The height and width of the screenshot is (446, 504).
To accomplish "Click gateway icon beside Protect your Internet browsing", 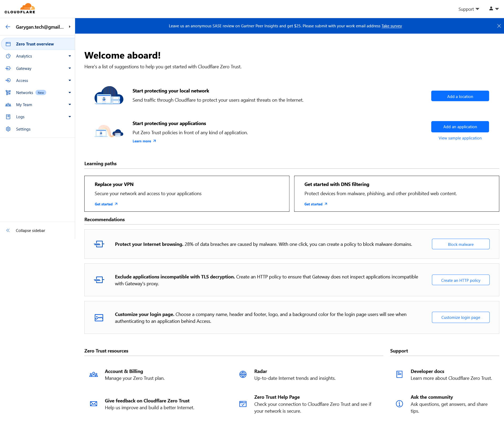I will coord(99,244).
